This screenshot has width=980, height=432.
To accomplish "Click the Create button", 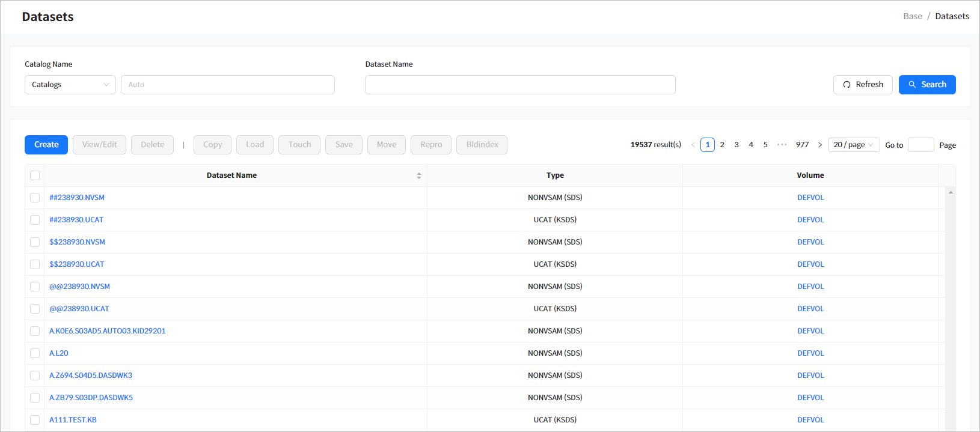I will [46, 145].
